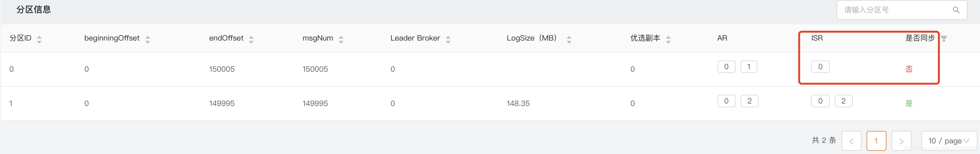Select page 1 in pagination
980x154 pixels.
(x=876, y=141)
